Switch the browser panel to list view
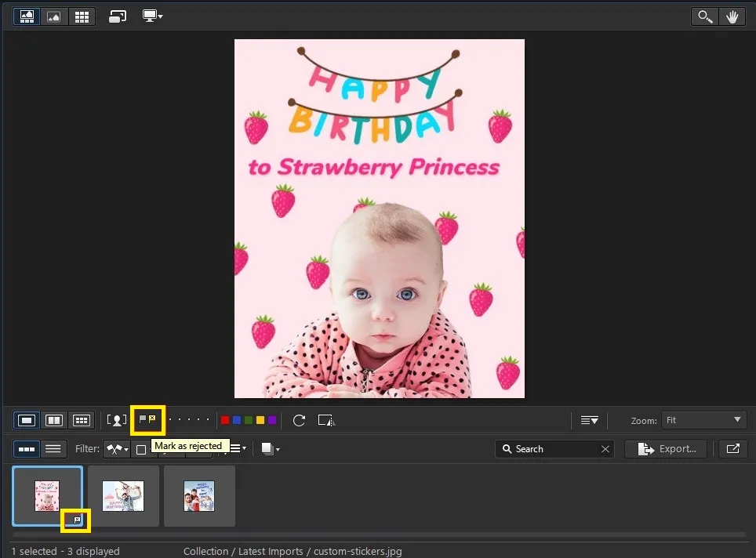756x558 pixels. tap(53, 449)
